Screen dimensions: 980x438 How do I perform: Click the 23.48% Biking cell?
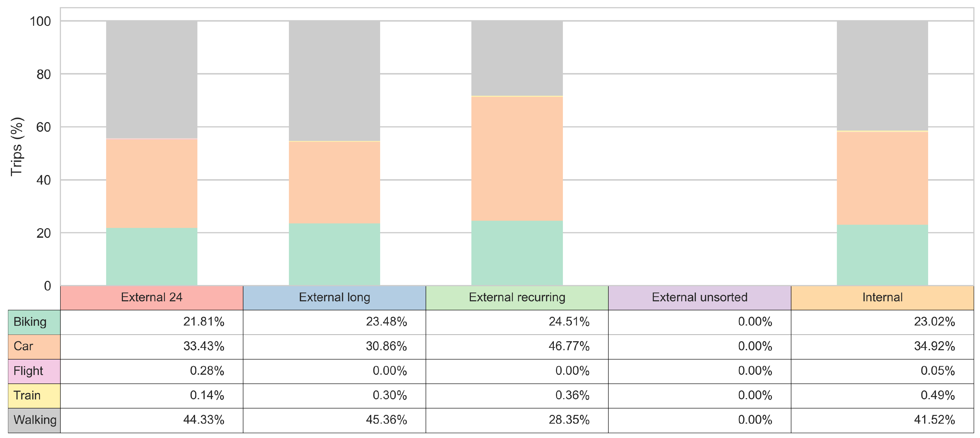[x=334, y=322]
